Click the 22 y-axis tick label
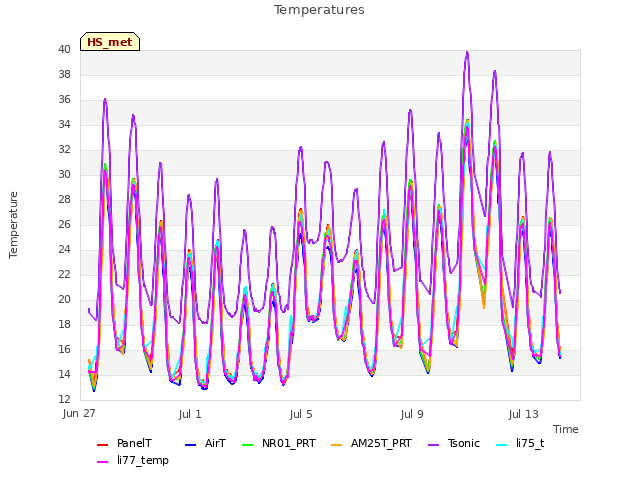640x480 pixels. (64, 274)
